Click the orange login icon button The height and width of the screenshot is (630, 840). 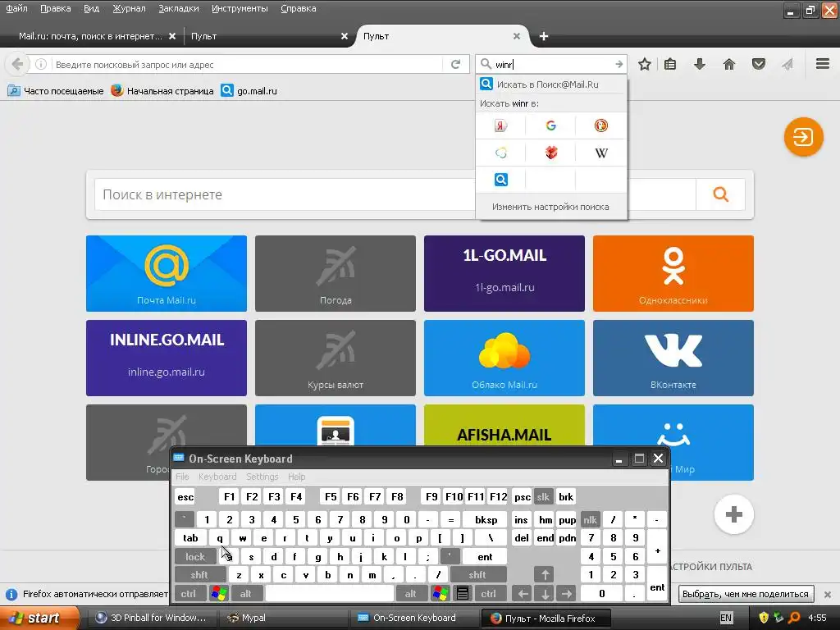click(804, 137)
